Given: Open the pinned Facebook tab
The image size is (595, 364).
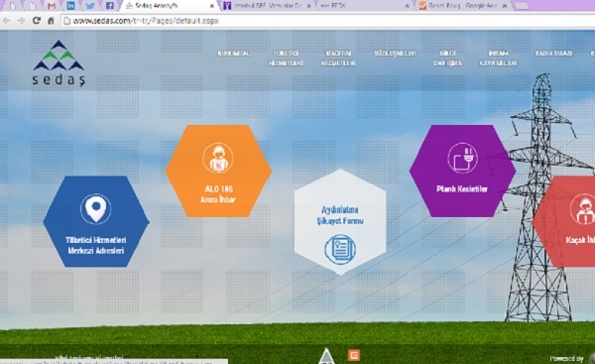Looking at the screenshot, I should click(x=110, y=6).
